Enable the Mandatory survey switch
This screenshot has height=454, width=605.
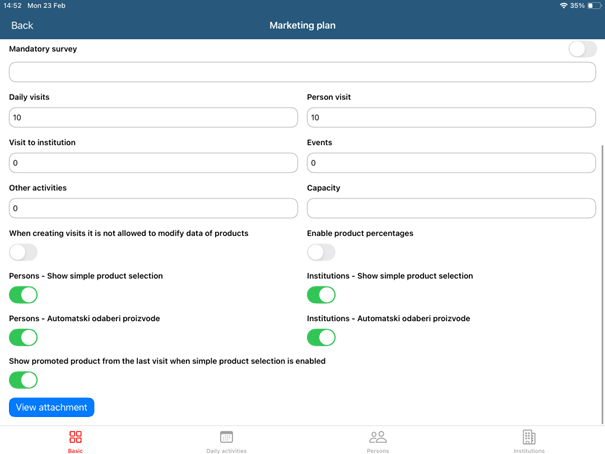click(582, 49)
